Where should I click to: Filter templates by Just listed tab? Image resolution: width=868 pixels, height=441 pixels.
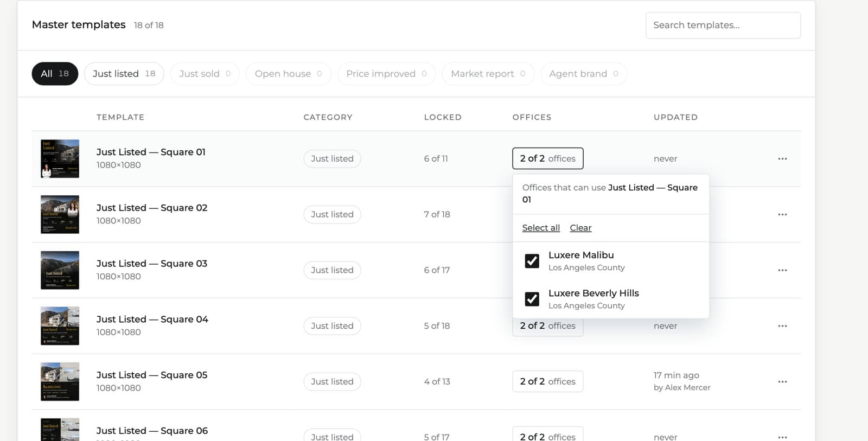click(x=124, y=74)
